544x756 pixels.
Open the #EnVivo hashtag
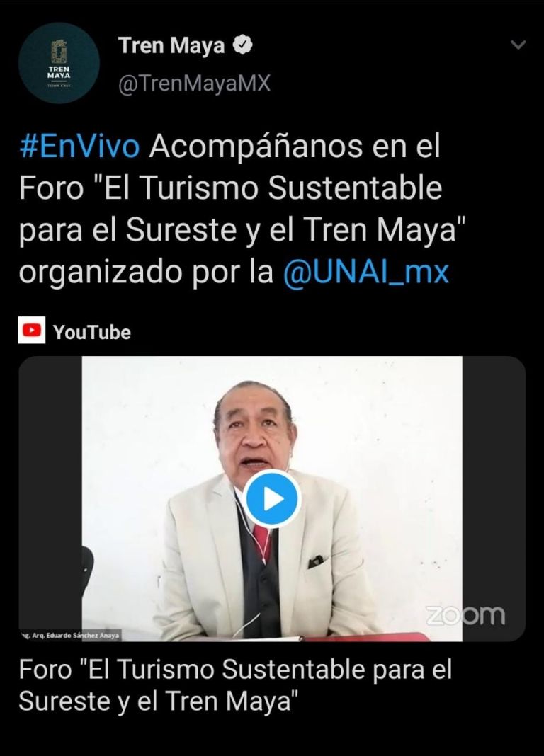(79, 146)
